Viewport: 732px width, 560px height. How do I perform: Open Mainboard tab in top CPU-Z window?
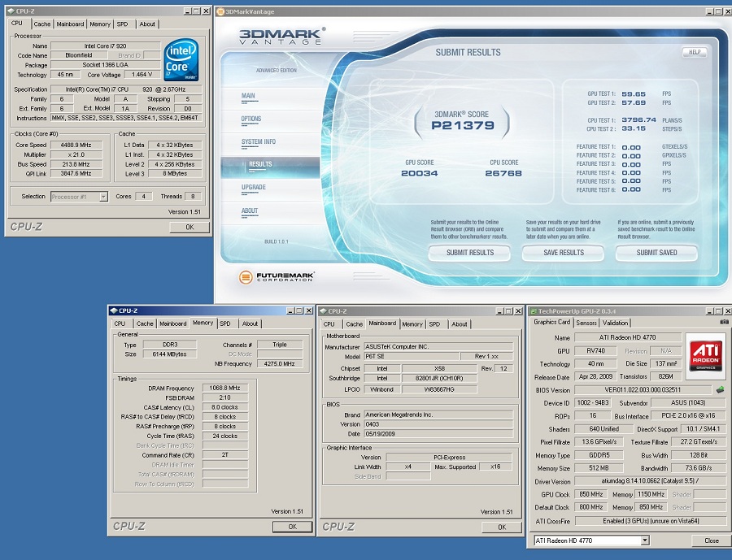[x=70, y=24]
